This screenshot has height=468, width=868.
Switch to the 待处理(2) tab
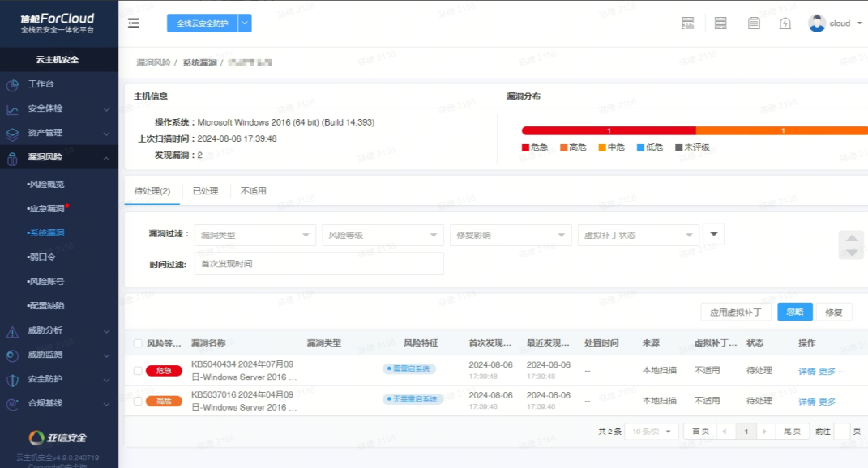[x=152, y=191]
